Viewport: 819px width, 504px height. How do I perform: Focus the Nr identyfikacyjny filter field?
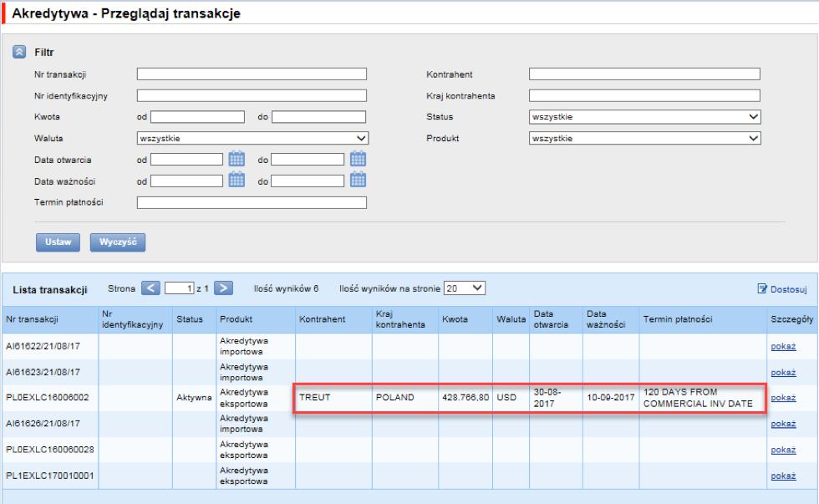coord(252,95)
